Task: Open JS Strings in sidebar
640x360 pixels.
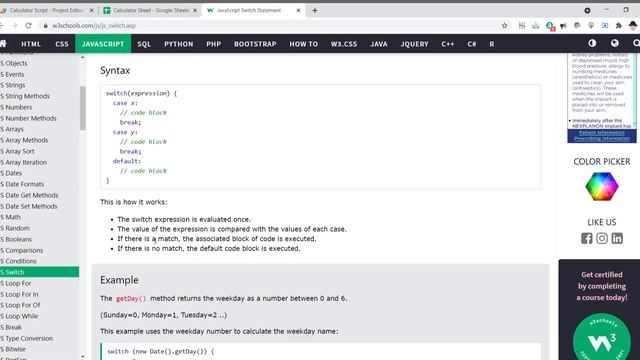Action: point(13,85)
